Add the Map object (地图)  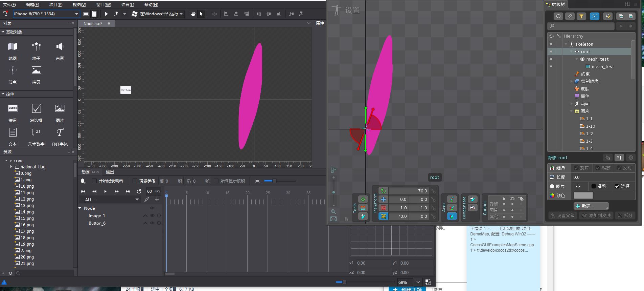tap(13, 51)
